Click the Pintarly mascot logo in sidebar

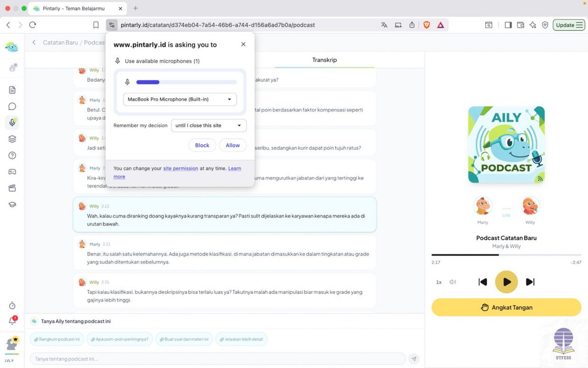[12, 47]
